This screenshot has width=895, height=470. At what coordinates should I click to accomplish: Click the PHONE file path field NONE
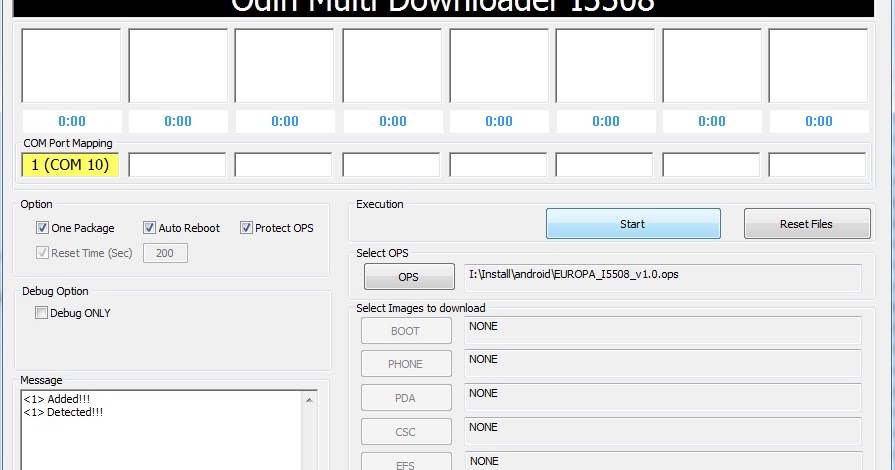(x=663, y=363)
